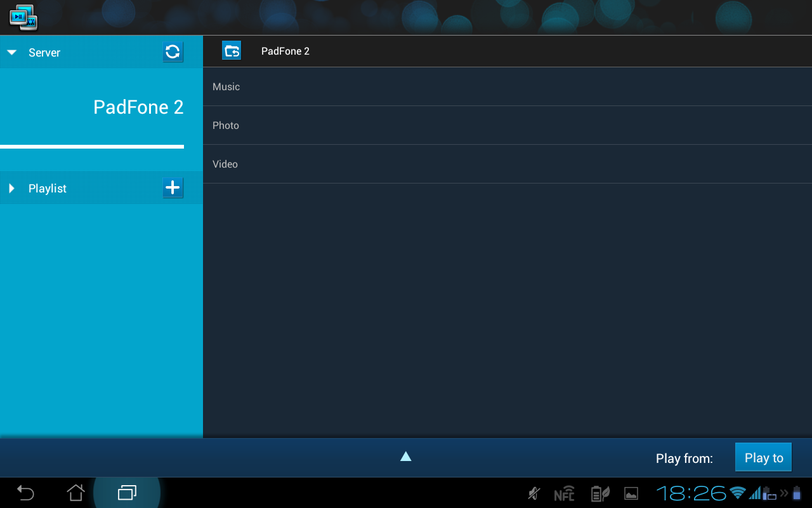
Task: Open the recent apps view
Action: pos(127,493)
